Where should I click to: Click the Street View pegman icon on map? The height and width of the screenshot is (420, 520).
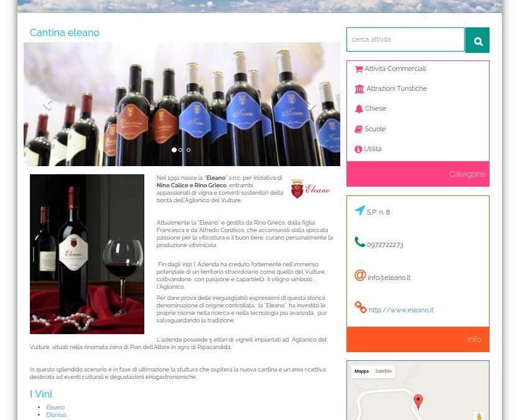tap(479, 416)
